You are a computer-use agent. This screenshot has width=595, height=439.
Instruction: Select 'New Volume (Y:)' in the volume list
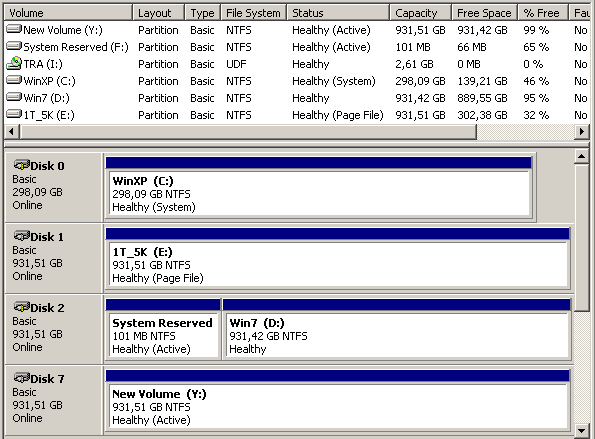(63, 30)
